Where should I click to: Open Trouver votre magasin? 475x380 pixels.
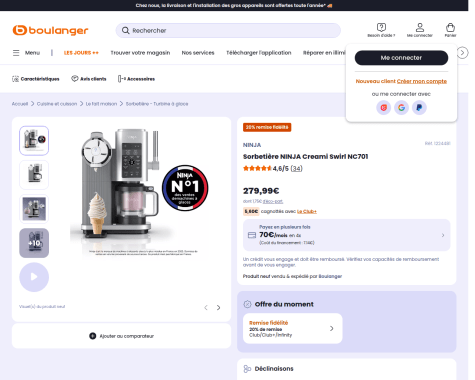pos(140,53)
